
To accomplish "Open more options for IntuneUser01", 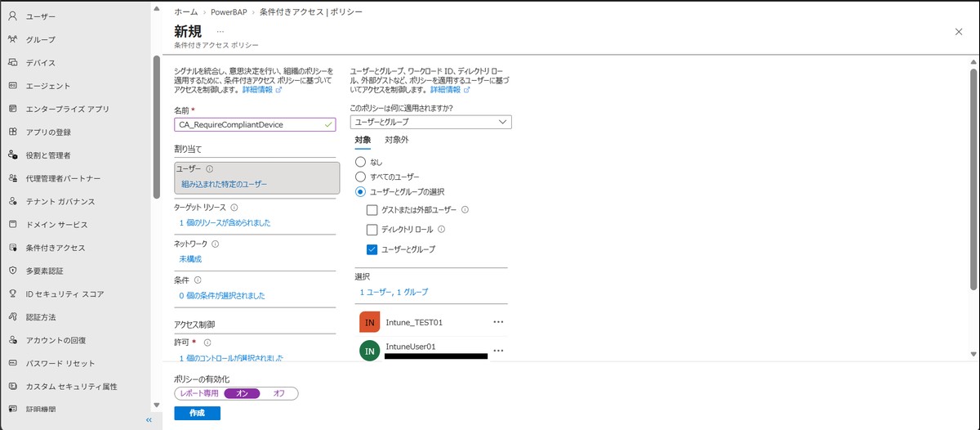I will coord(499,350).
